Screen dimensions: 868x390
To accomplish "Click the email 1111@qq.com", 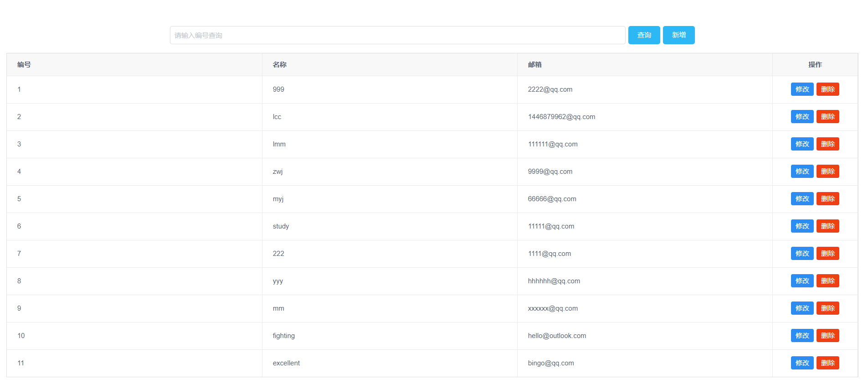I will coord(550,254).
